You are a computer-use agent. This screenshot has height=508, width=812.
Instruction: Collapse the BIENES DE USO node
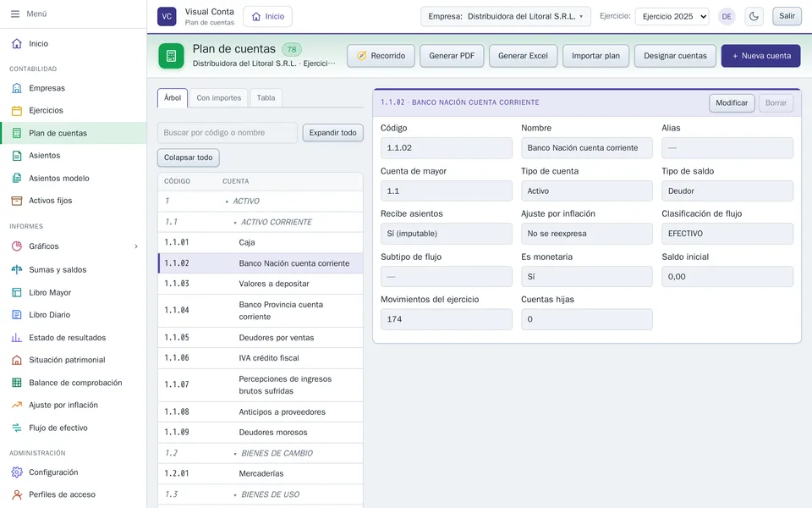coord(235,495)
